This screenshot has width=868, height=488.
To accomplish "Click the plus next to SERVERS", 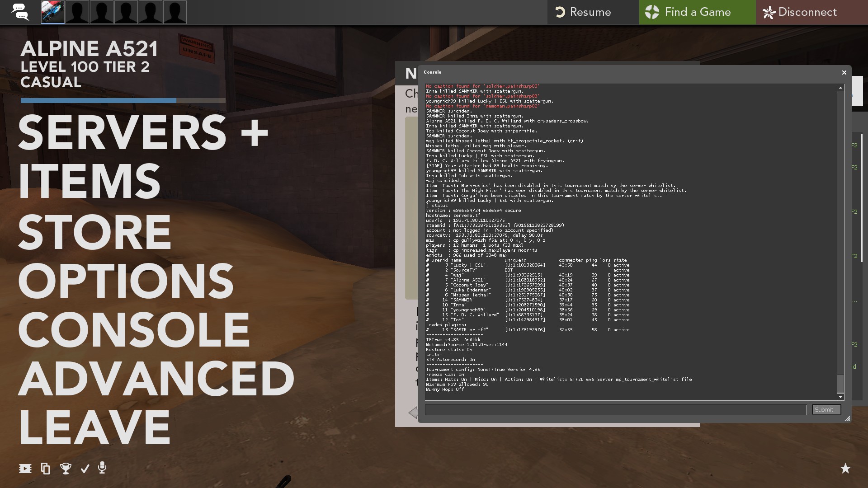I will pos(255,133).
